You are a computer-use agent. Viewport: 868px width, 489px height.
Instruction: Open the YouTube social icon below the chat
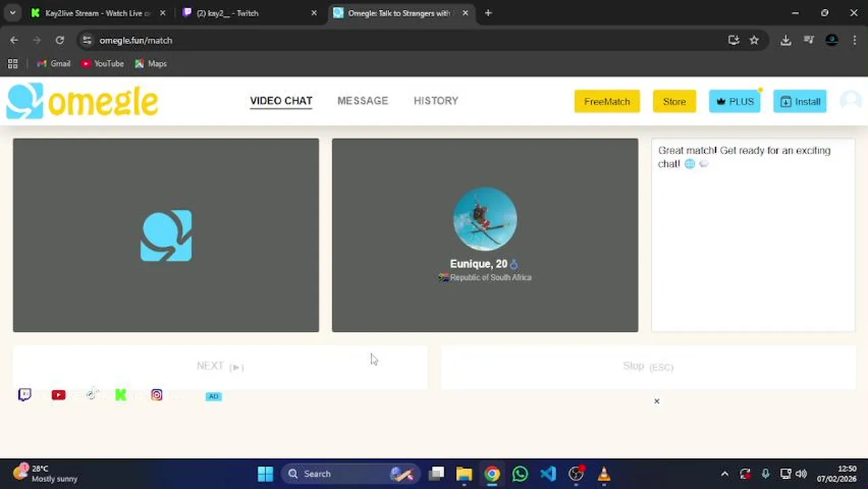tap(58, 395)
